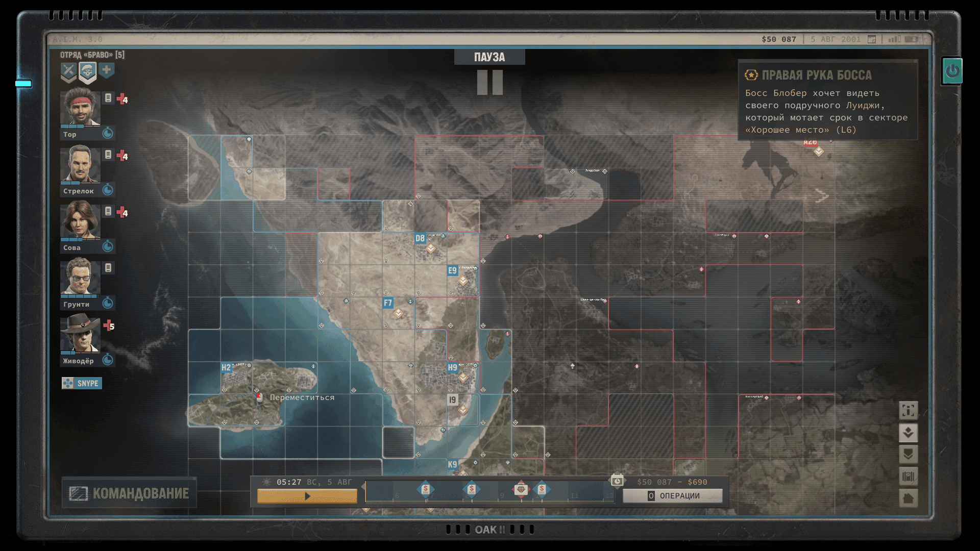Image resolution: width=980 pixels, height=551 pixels.
Task: Select the Bravo squad skull tab
Action: pyautogui.click(x=88, y=72)
